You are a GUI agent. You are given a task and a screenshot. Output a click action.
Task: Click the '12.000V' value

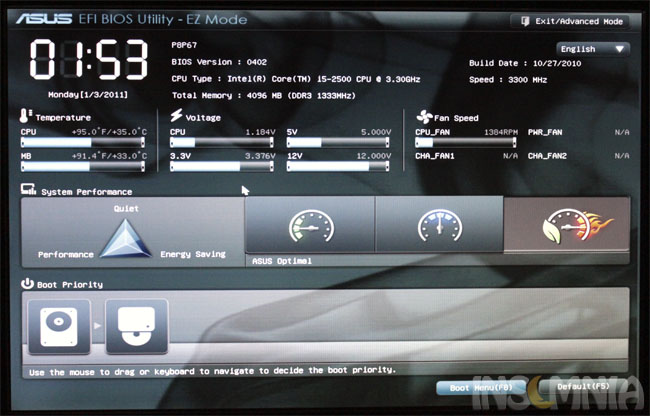pos(374,156)
